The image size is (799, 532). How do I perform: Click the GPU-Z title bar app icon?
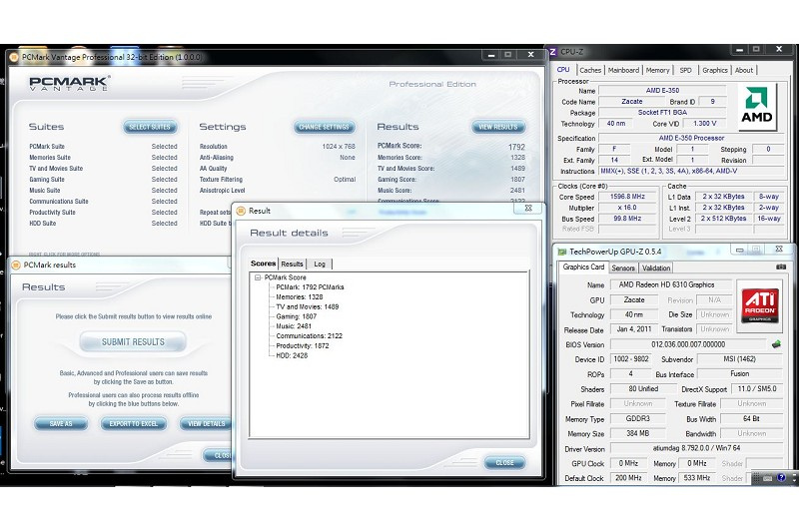tap(561, 252)
